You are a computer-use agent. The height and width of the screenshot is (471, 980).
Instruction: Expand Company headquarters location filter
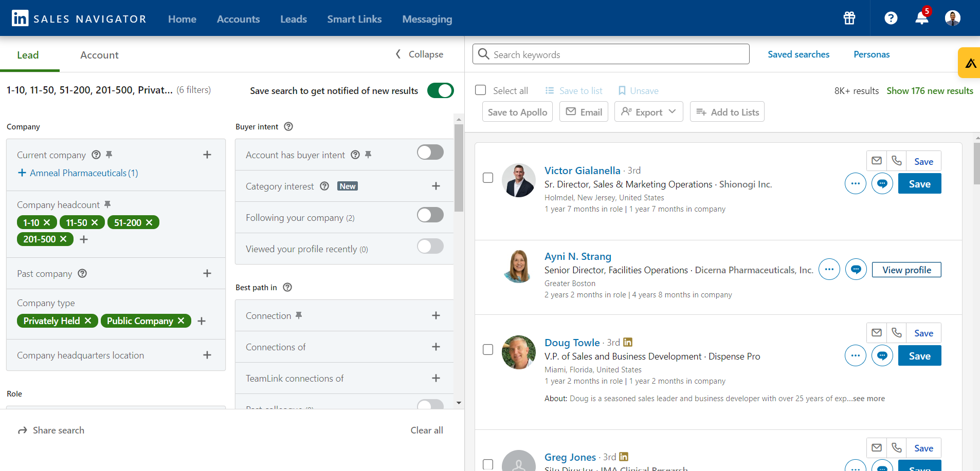[207, 355]
